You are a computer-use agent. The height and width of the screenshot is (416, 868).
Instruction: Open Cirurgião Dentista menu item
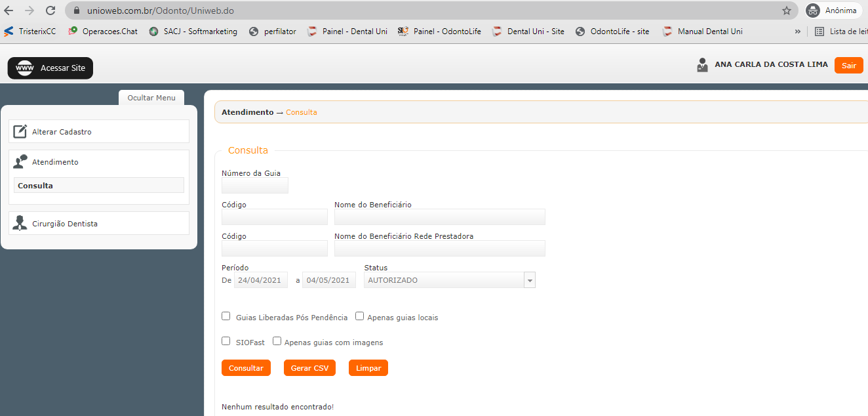coord(99,223)
